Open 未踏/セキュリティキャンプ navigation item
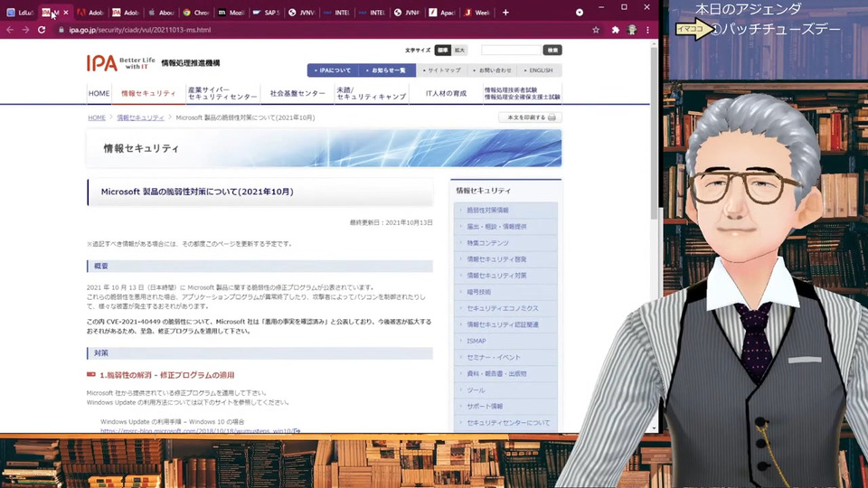 [372, 93]
